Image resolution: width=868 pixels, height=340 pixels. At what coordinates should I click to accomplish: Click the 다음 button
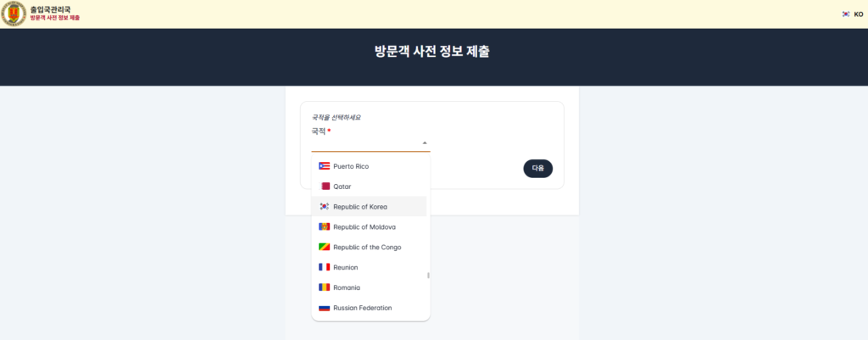[x=537, y=169]
